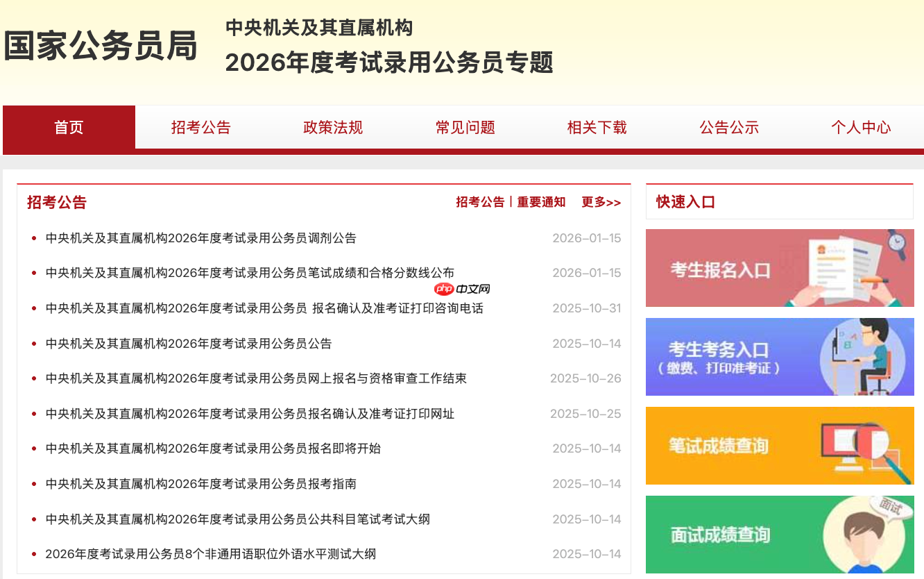Open the 公告公示 section
The height and width of the screenshot is (579, 924).
pos(729,128)
